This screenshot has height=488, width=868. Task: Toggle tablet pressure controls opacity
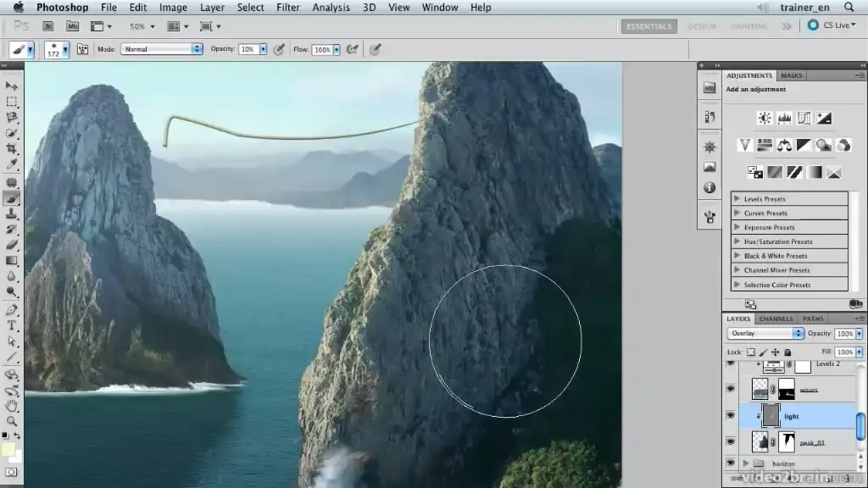279,49
